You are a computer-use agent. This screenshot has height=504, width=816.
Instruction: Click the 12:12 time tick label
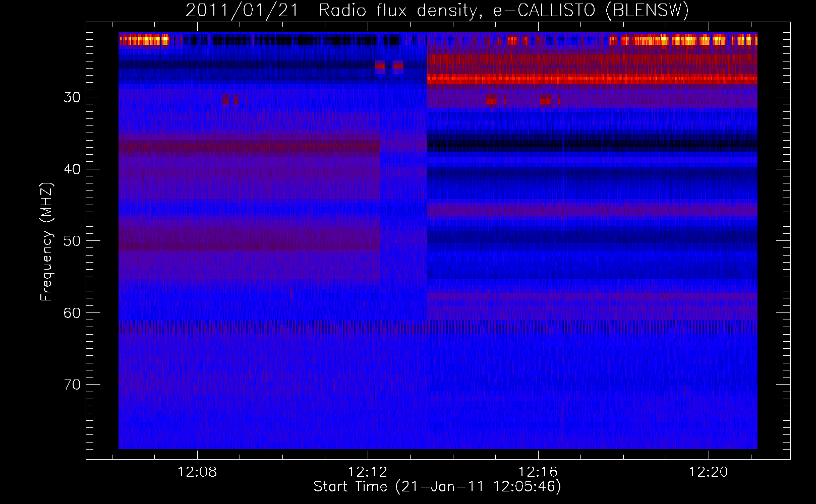click(368, 472)
